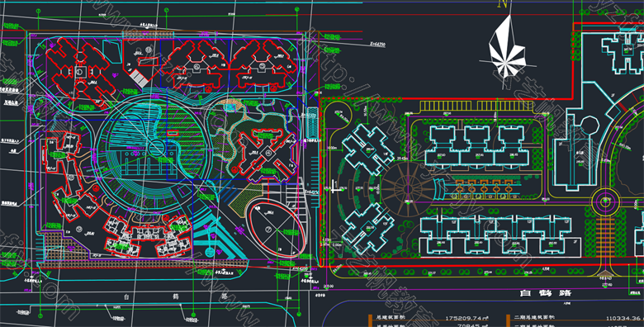Click the purple roundabout circle on the right
Screen dimensions: 644x327
(x=605, y=201)
